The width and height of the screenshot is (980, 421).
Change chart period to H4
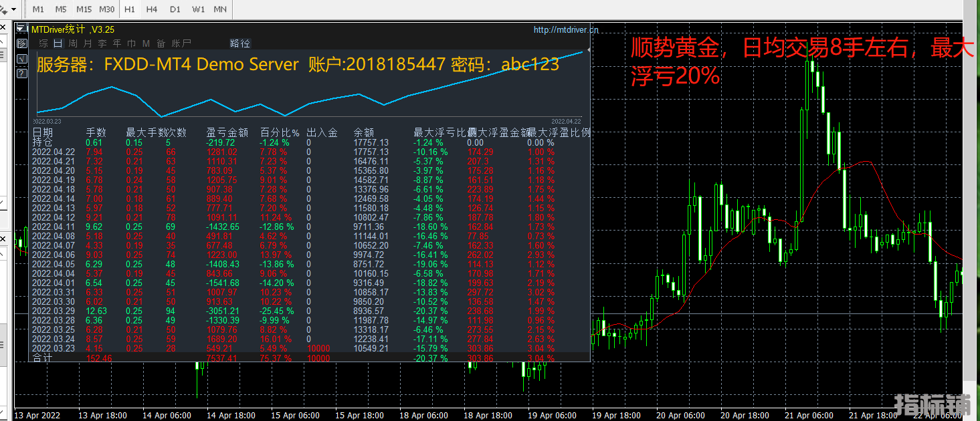152,9
